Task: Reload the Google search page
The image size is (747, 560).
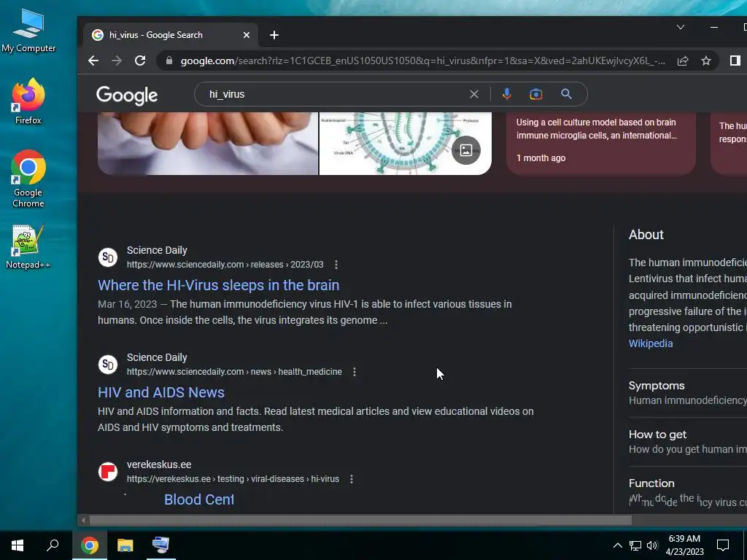Action: tap(140, 61)
